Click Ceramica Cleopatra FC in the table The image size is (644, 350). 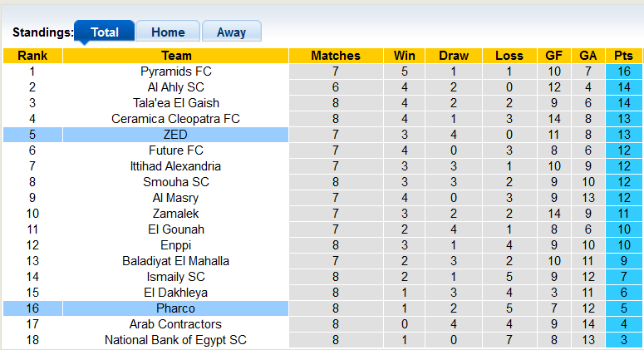pyautogui.click(x=176, y=119)
